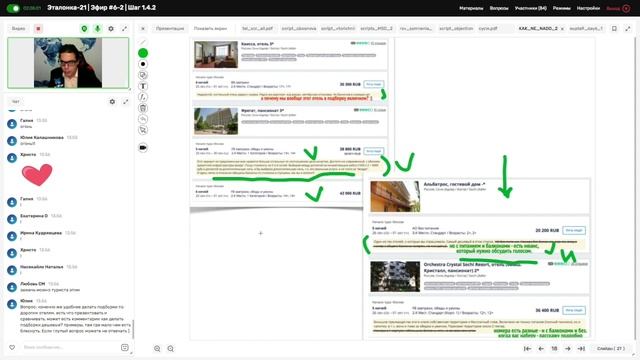Click Екатерина D name in chat
The height and width of the screenshot is (360, 640).
coord(34,216)
